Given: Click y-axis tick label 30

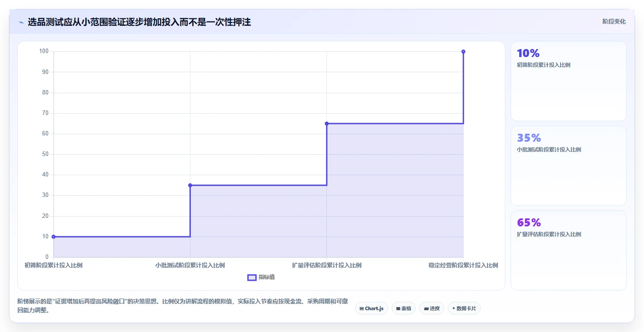Looking at the screenshot, I should click(x=45, y=195).
